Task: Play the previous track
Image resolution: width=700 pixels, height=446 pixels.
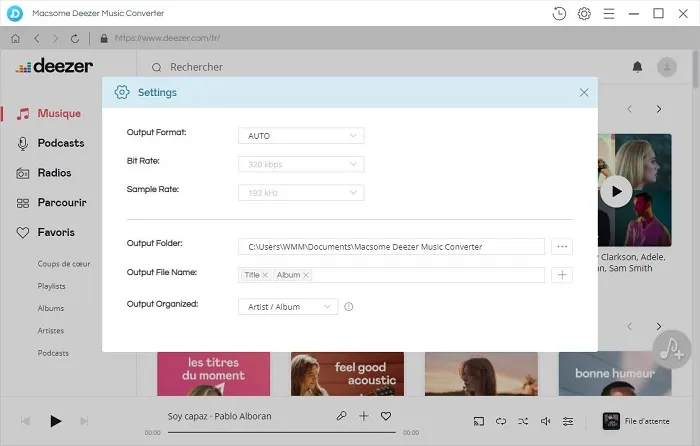Action: pos(25,421)
